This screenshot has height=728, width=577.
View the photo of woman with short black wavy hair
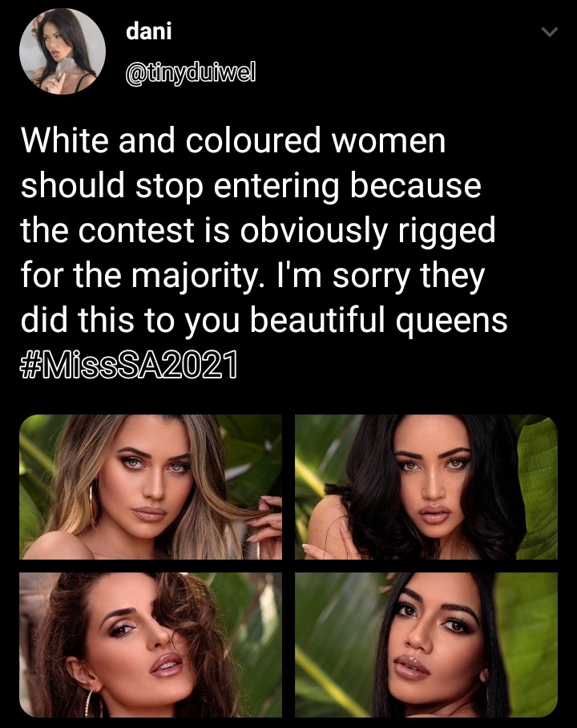point(426,487)
